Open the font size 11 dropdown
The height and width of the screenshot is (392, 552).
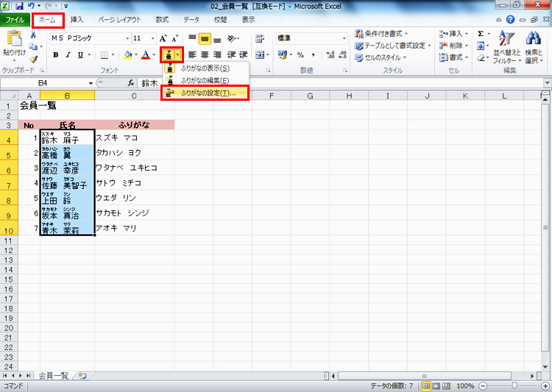pos(153,38)
